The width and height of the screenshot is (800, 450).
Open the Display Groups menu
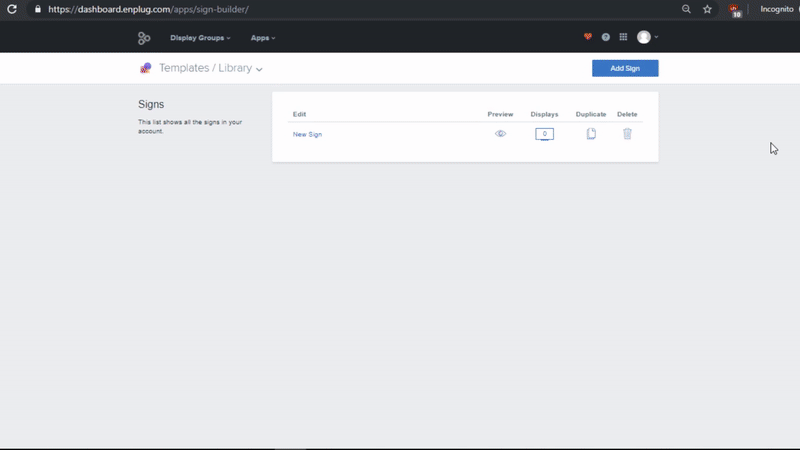tap(200, 38)
